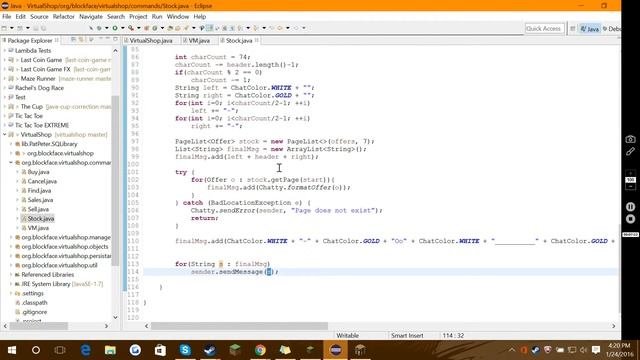This screenshot has width=640, height=360.
Task: Select Sales.java in Package Explorer
Action: click(40, 200)
